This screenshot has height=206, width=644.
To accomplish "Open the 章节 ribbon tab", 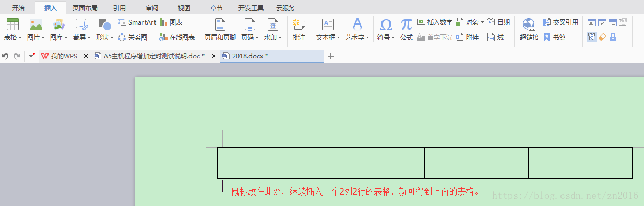I will (x=216, y=8).
